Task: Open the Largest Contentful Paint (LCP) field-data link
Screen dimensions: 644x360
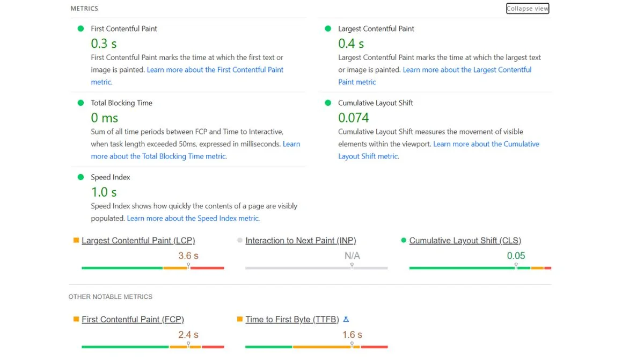Action: pyautogui.click(x=138, y=241)
